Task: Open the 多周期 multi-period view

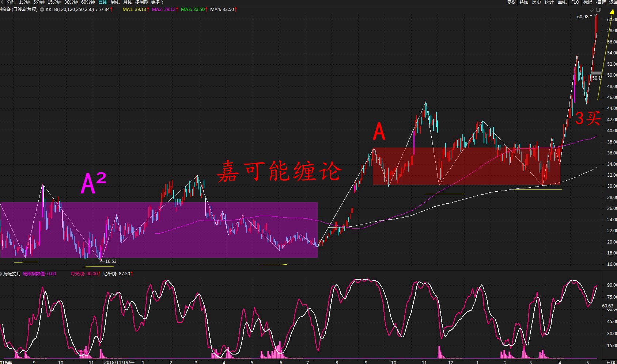Action: pos(141,2)
